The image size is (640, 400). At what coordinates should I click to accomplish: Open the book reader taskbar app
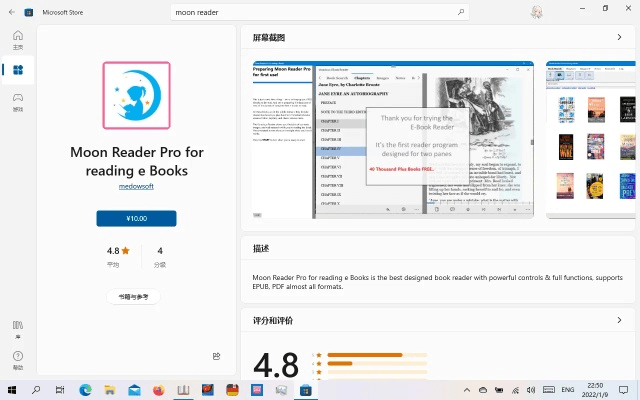(x=183, y=390)
